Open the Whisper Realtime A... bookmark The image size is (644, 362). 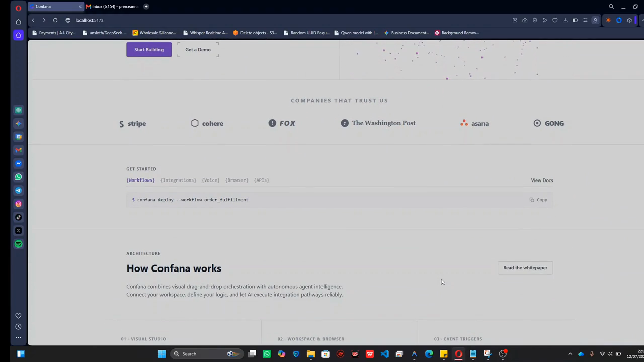(205, 33)
